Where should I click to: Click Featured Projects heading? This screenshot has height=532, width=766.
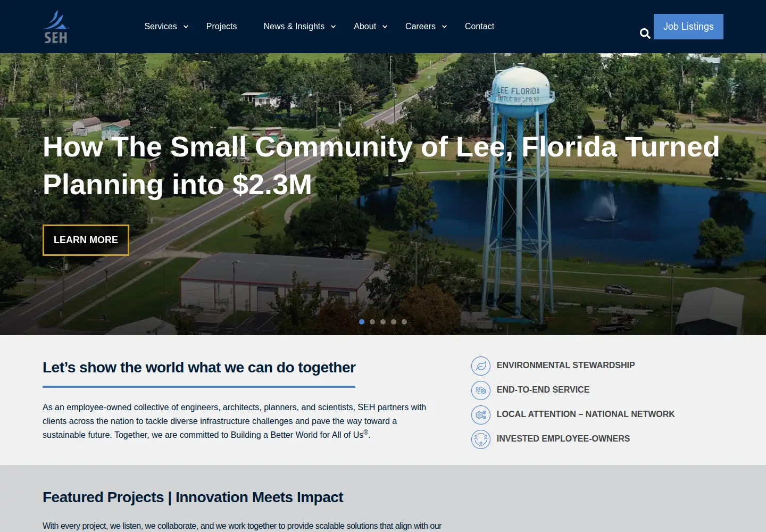click(193, 497)
